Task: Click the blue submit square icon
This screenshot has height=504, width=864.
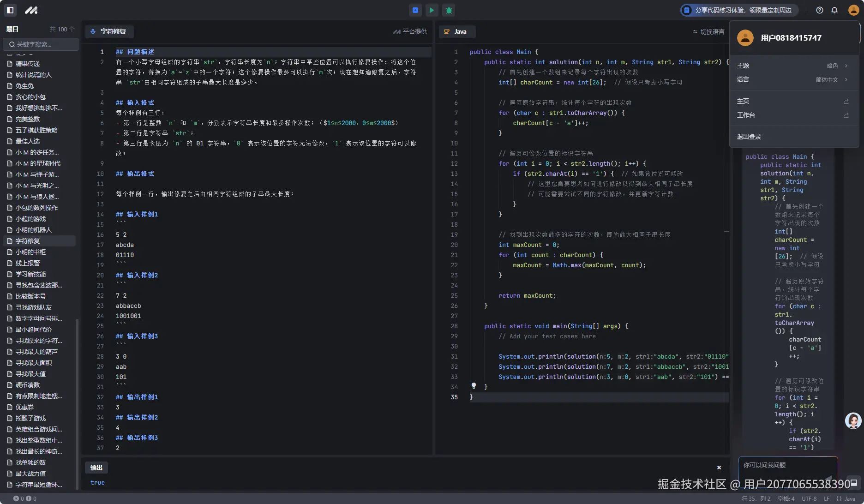Action: [x=415, y=10]
